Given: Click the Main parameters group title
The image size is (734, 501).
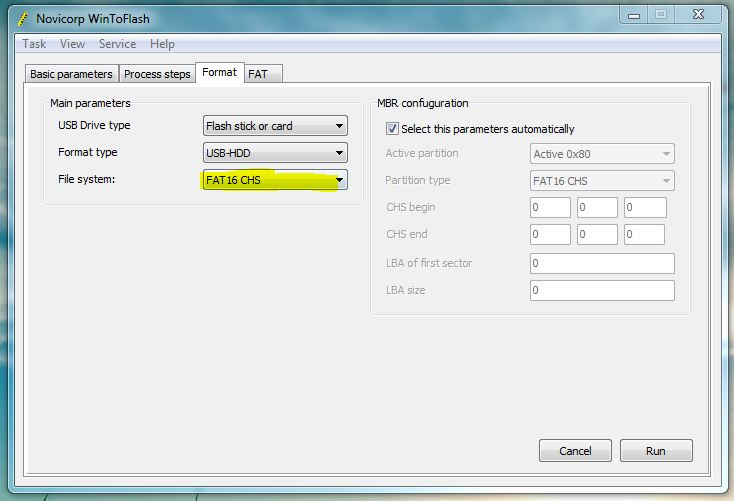Looking at the screenshot, I should [90, 103].
